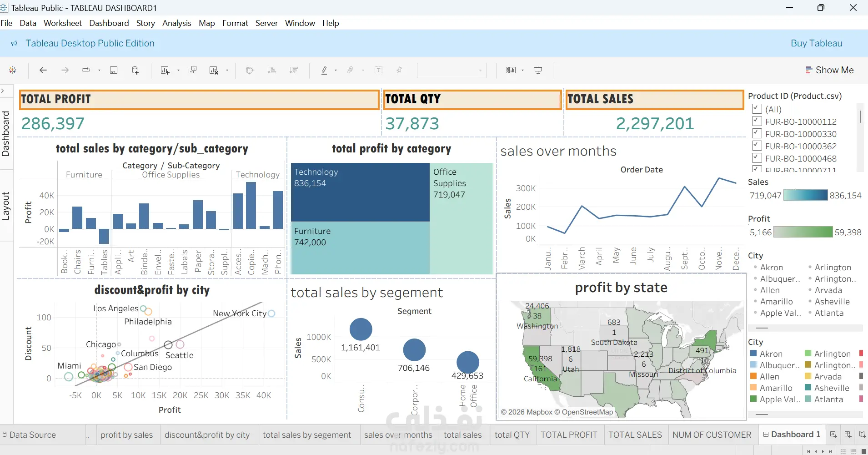The image size is (868, 455).
Task: Click new dashboard icon in bottom tabs
Action: pos(848,435)
